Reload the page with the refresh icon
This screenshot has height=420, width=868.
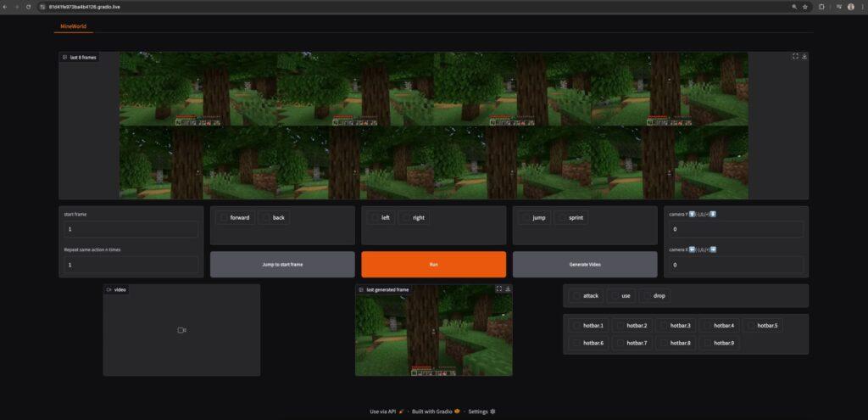coord(28,7)
